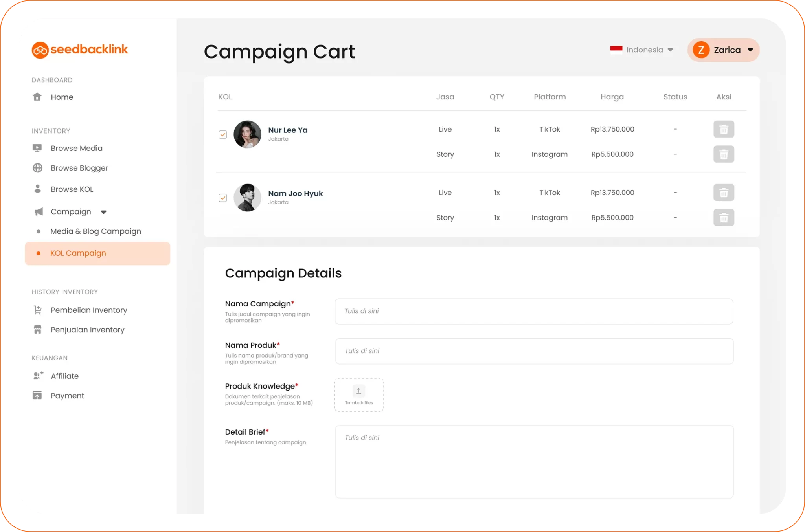Go to Media & Blog Campaign

pyautogui.click(x=96, y=231)
